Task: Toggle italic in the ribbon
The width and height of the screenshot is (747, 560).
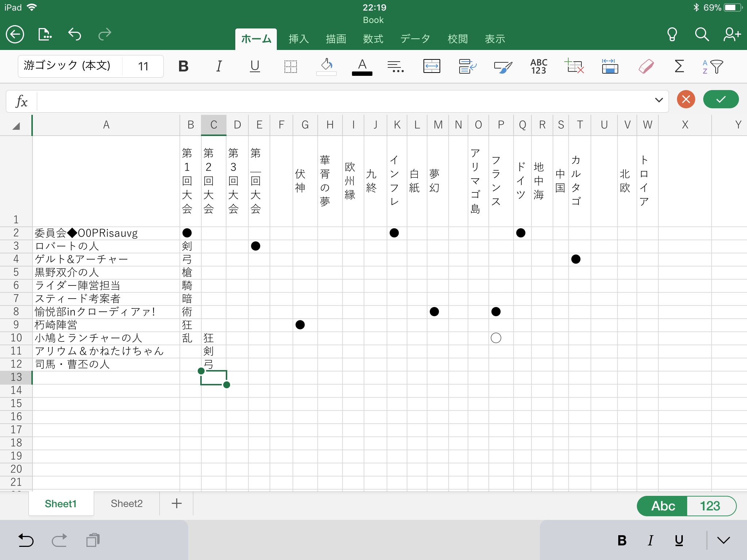Action: 219,66
